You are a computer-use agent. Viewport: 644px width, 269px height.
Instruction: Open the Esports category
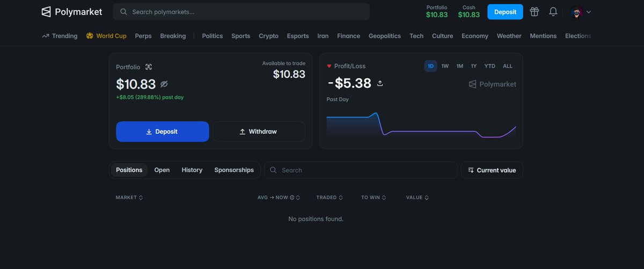pos(298,36)
